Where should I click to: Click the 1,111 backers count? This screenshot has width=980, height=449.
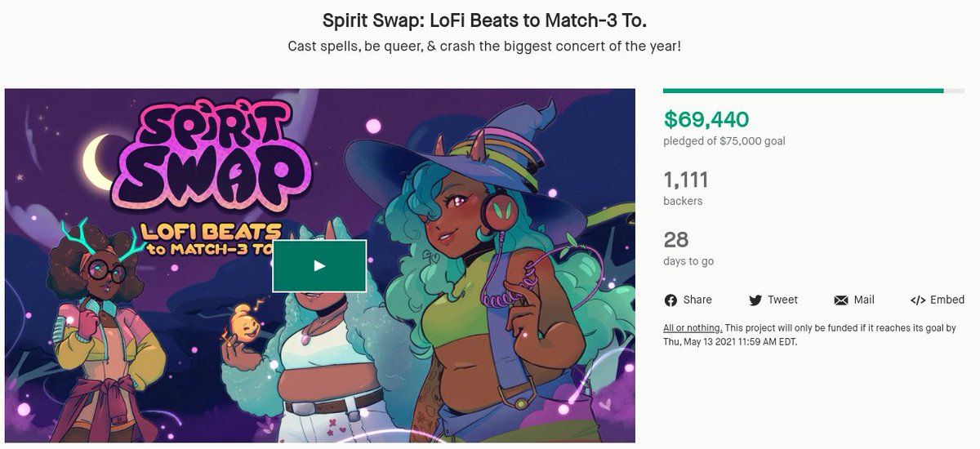pos(685,180)
